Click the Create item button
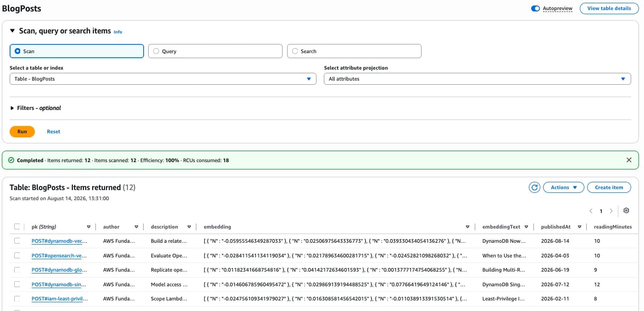This screenshot has height=311, width=644. (609, 187)
